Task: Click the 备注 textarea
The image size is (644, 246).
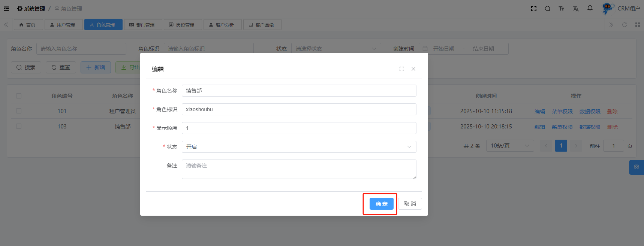Action: coord(299,169)
